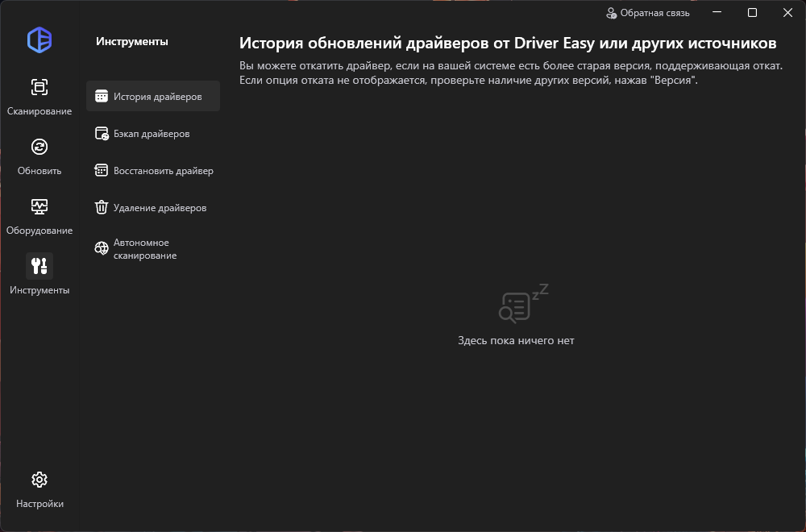Image resolution: width=806 pixels, height=532 pixels.
Task: Open the Сканирование section
Action: (x=39, y=96)
